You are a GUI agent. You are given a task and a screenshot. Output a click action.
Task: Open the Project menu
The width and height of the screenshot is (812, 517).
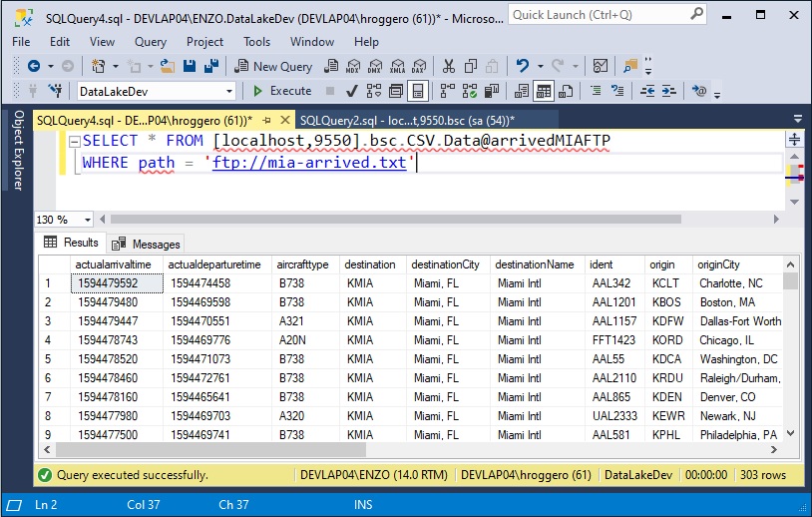(205, 42)
